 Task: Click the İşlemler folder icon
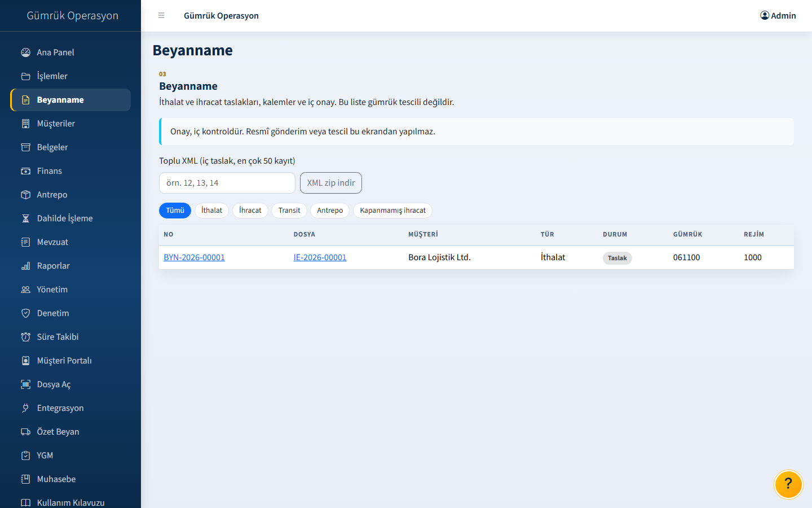25,76
